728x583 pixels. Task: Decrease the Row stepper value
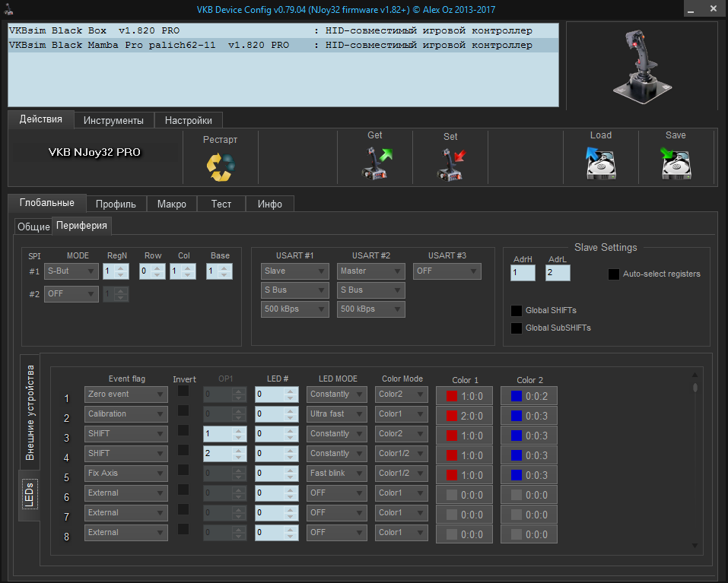point(158,275)
